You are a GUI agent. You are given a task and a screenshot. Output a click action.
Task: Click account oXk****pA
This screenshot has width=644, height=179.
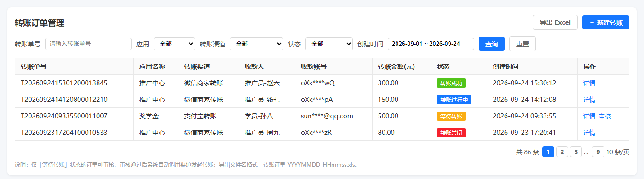point(317,100)
